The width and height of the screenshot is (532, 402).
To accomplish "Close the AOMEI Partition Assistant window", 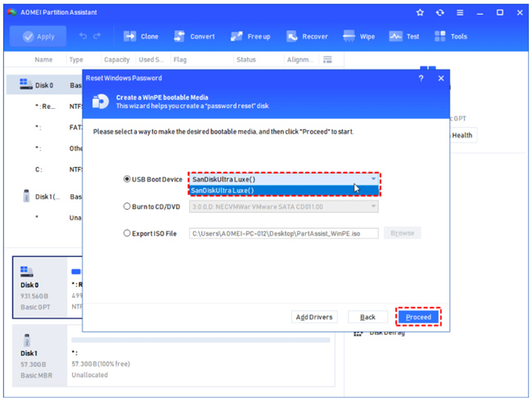I will pyautogui.click(x=520, y=12).
